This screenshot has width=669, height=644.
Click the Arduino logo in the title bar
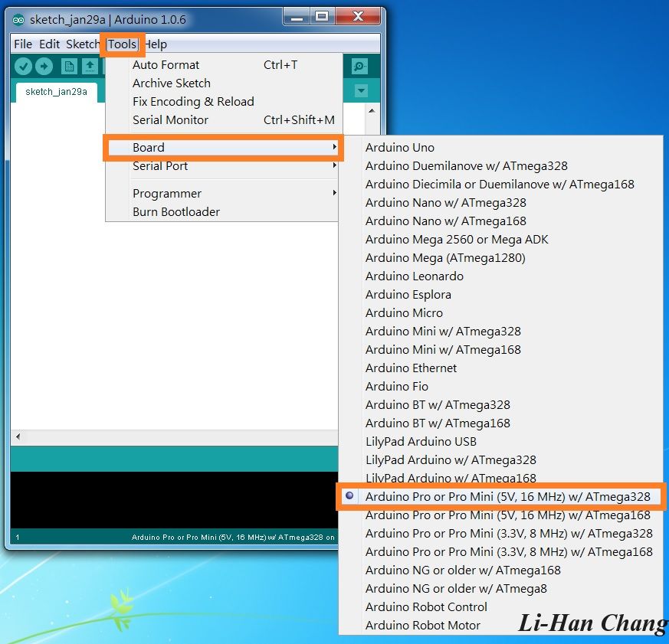click(18, 19)
